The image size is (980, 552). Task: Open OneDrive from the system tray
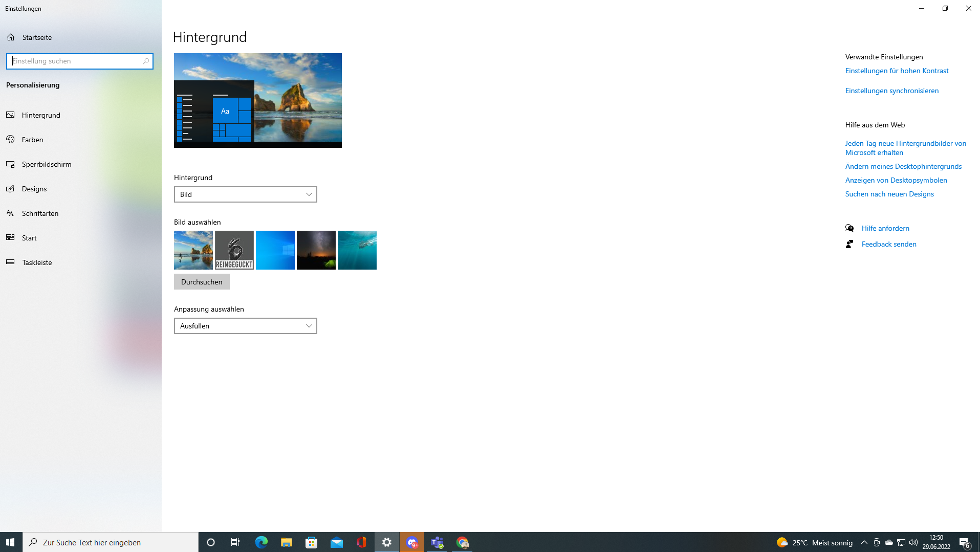pos(889,543)
